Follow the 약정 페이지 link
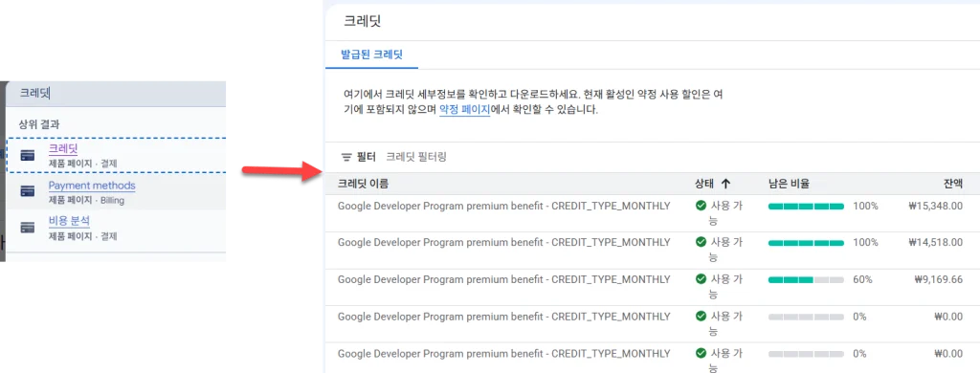Viewport: 980px width, 373px height. [x=464, y=109]
